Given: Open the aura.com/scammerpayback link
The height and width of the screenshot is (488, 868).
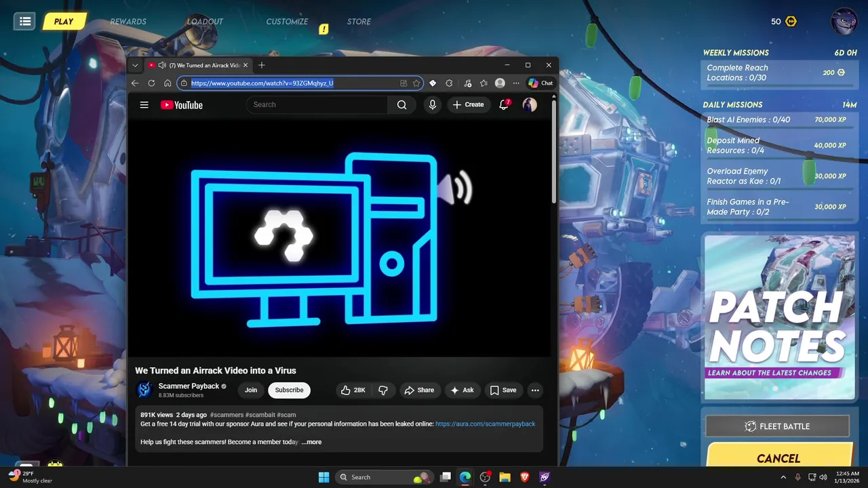Looking at the screenshot, I should [x=485, y=424].
